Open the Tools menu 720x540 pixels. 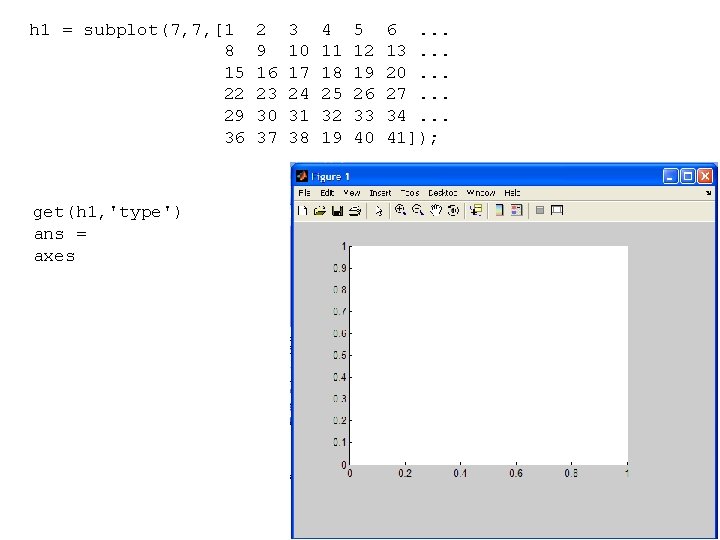[410, 193]
